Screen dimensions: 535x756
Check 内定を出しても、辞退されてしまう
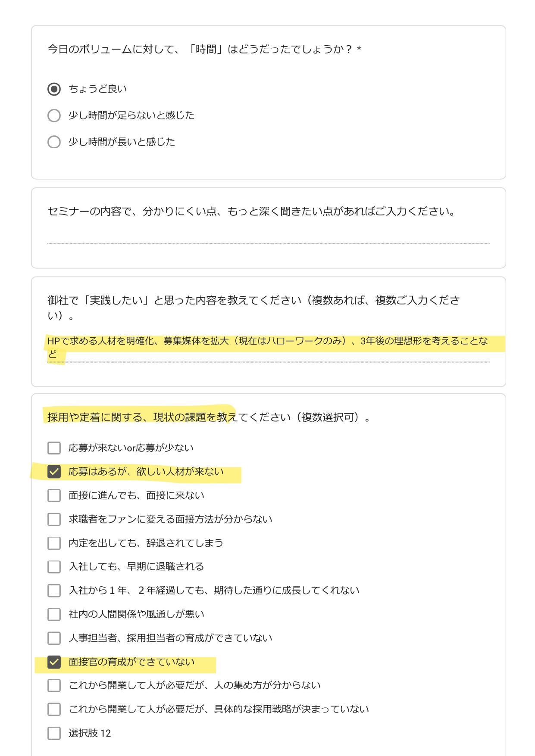[x=54, y=543]
